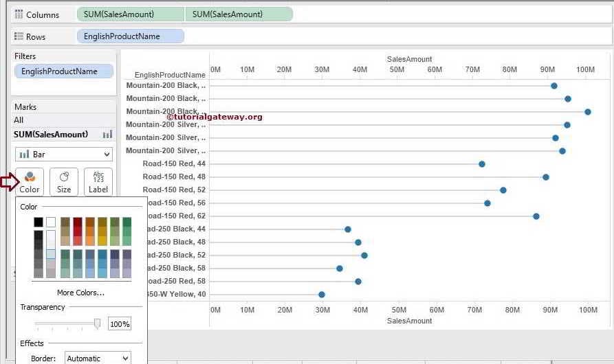Select the first Mountain-200 Silver row label
The width and height of the screenshot is (614, 364).
point(166,124)
